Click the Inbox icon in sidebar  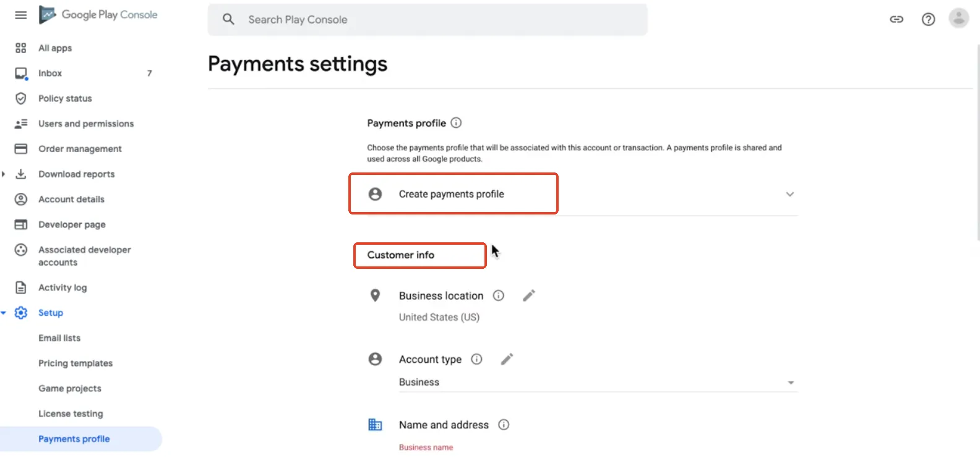pos(21,74)
